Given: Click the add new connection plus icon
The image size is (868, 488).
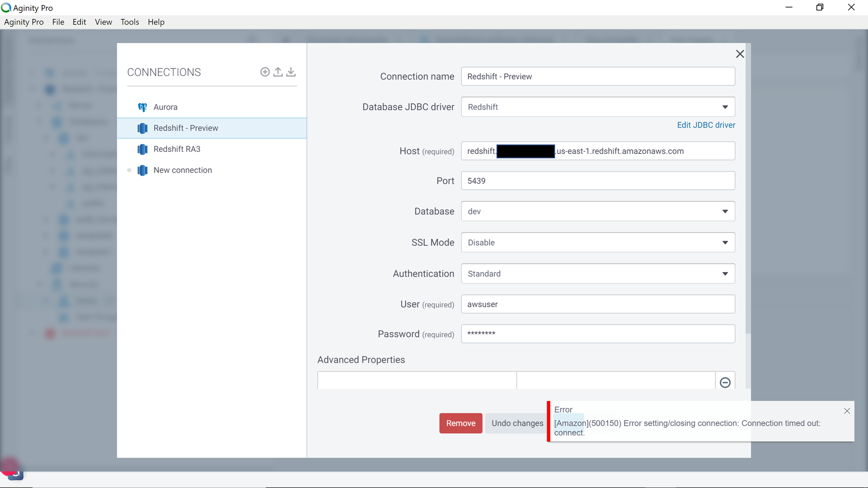Looking at the screenshot, I should point(265,72).
